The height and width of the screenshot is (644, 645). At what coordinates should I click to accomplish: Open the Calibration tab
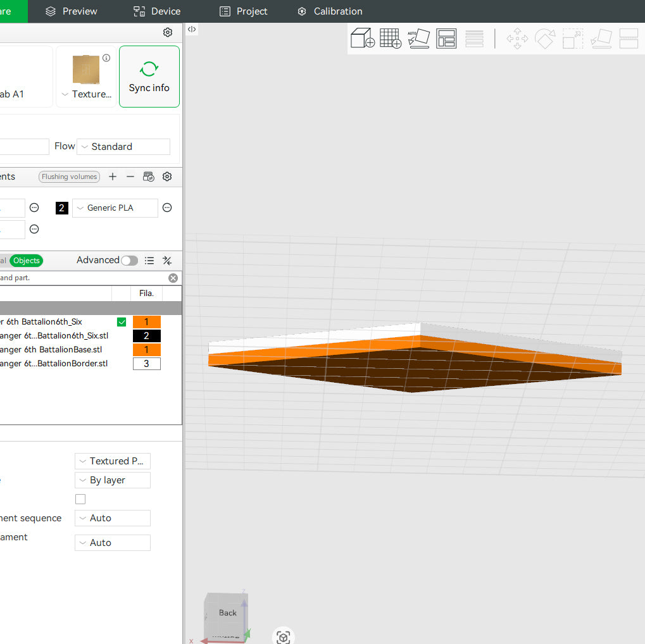(x=330, y=11)
